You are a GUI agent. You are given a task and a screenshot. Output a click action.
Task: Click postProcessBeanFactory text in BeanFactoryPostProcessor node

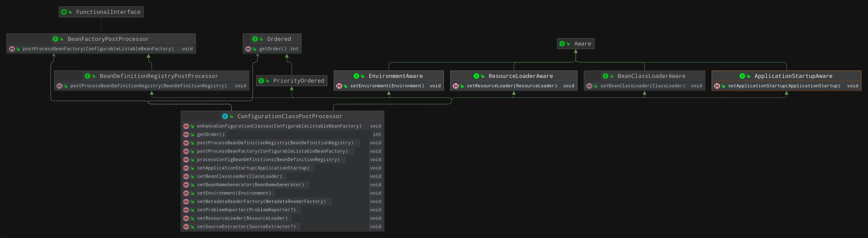(98, 49)
